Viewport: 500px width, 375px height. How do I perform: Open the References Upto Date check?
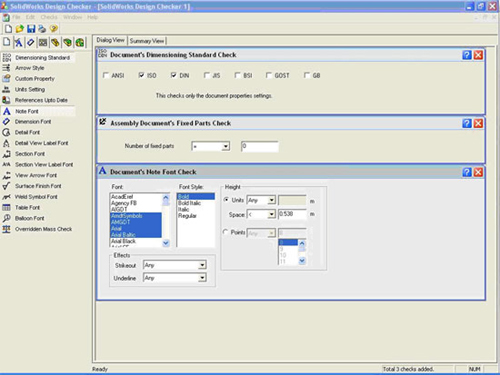pos(35,100)
